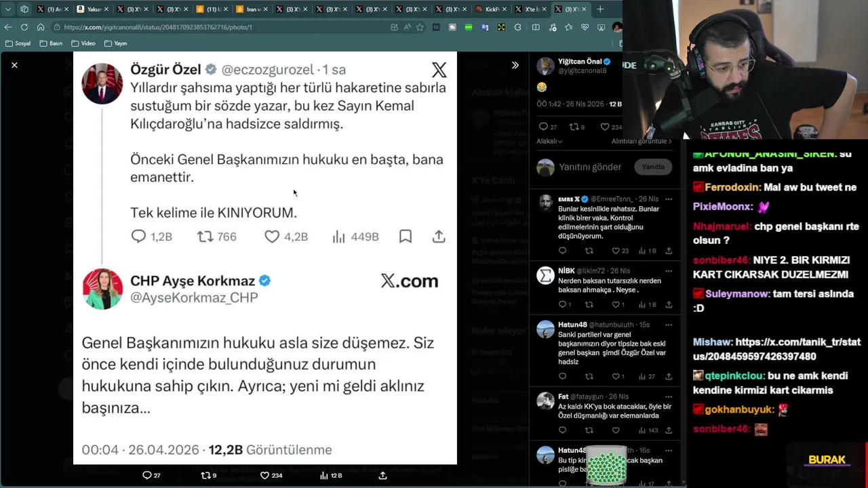Open the more menu on NİBK's reply
Viewport: 868px width, 488px height.
[669, 271]
